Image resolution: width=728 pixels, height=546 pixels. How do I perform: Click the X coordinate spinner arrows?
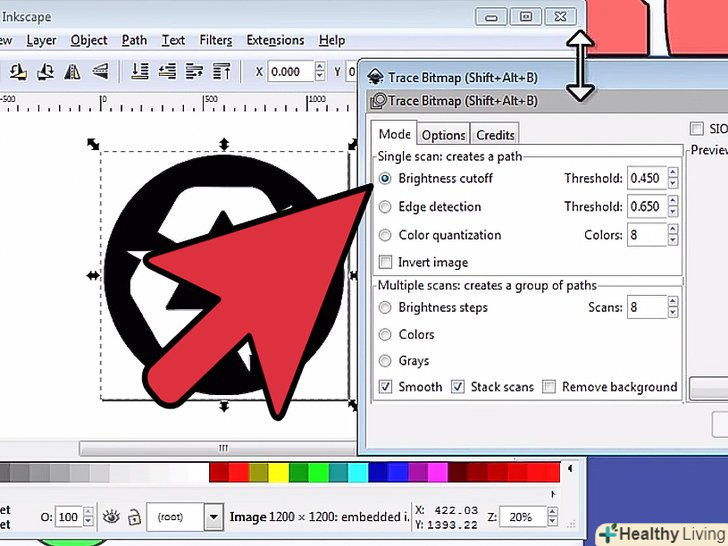[319, 72]
